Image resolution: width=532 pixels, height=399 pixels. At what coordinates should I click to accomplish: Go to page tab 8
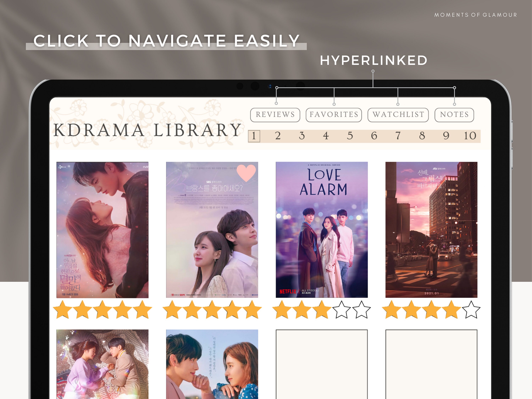click(x=422, y=136)
